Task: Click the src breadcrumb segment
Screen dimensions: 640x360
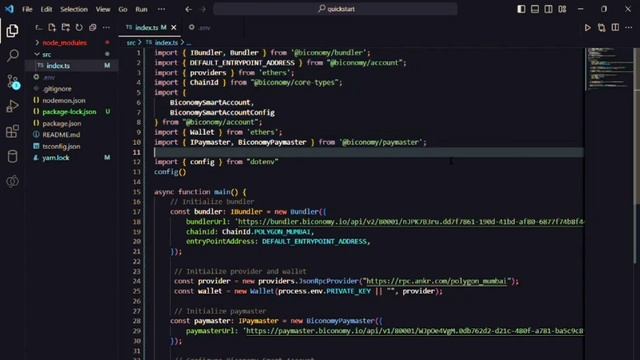Action: tap(131, 42)
